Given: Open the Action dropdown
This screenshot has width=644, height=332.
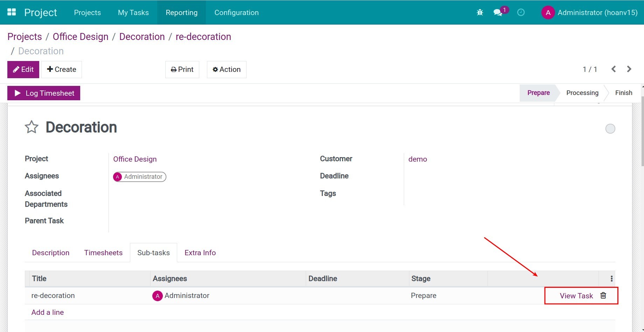Looking at the screenshot, I should pyautogui.click(x=227, y=69).
